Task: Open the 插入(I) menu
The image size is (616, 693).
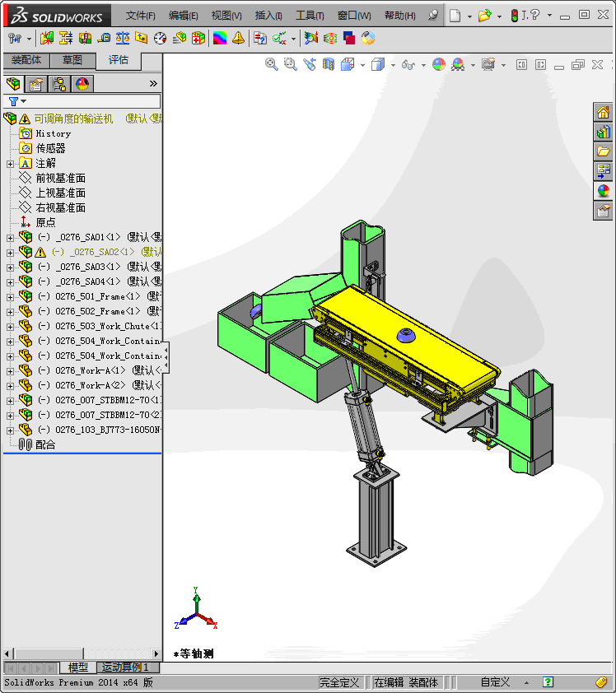Action: click(x=268, y=16)
